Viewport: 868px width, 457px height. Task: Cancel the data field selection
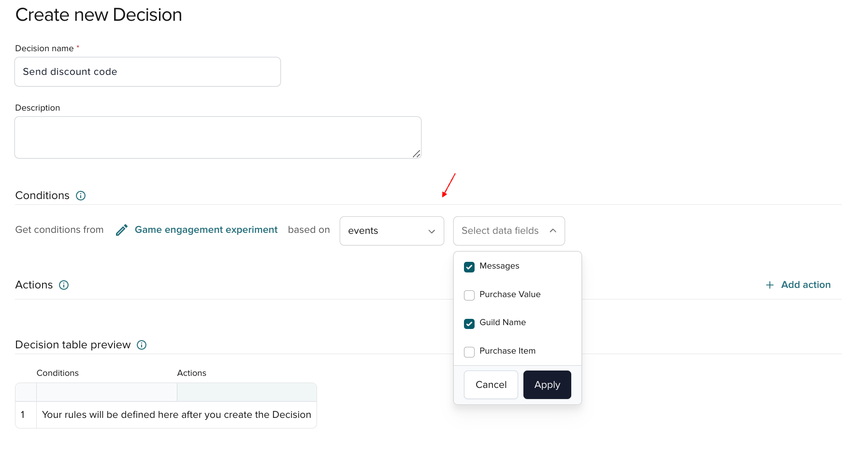(491, 385)
